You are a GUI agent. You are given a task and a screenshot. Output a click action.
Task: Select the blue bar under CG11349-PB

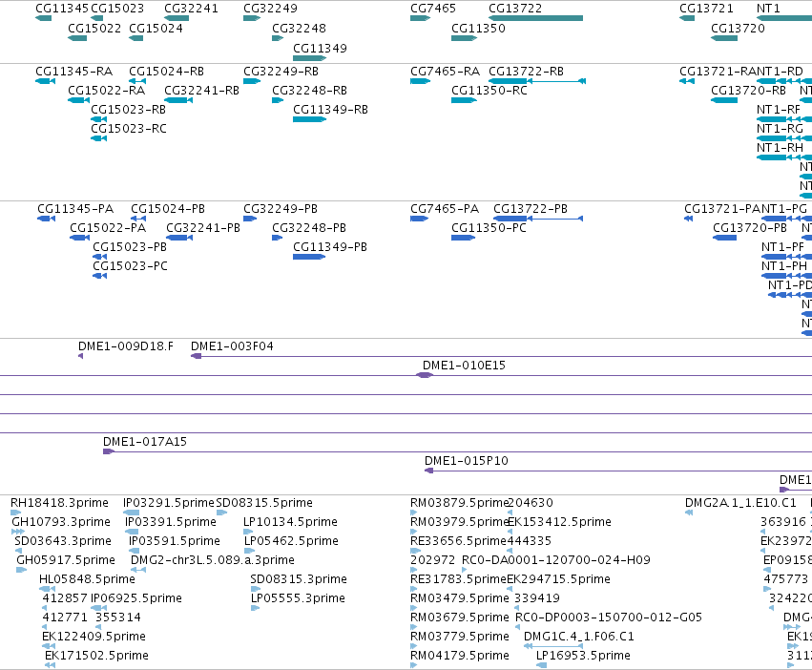309,257
